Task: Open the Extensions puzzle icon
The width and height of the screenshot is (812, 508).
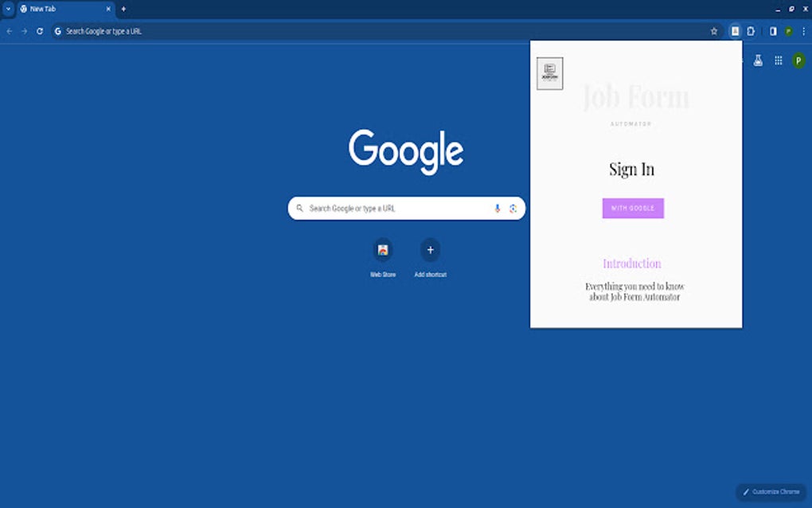Action: pos(751,31)
